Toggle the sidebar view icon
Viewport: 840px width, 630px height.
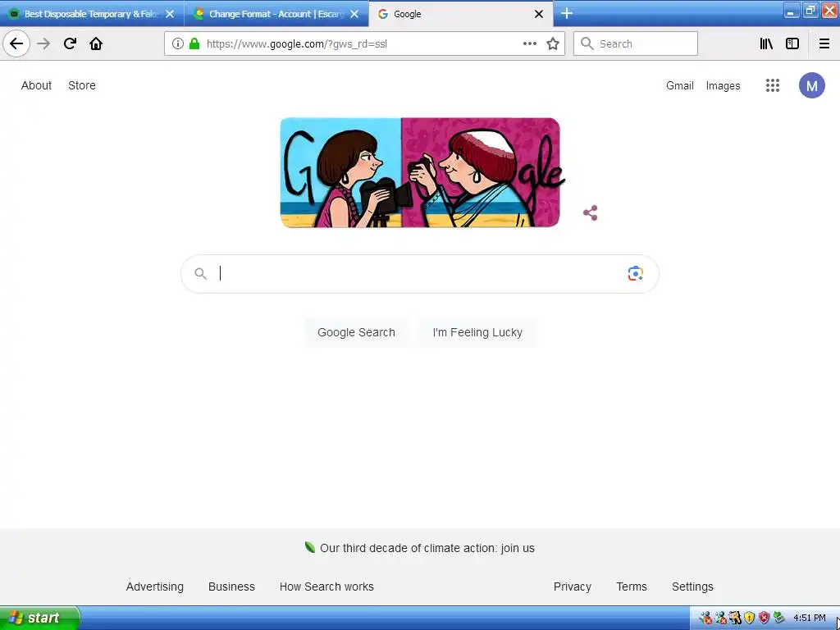(792, 43)
